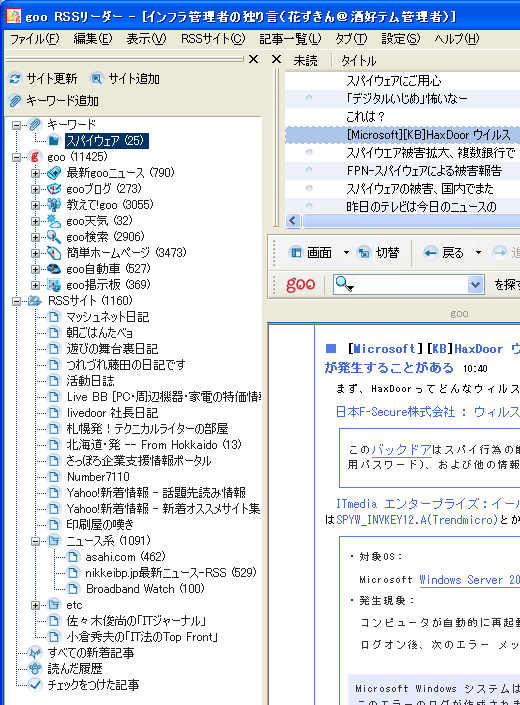This screenshot has width=520, height=705.
Task: Expand the etc folder node
Action: point(36,605)
